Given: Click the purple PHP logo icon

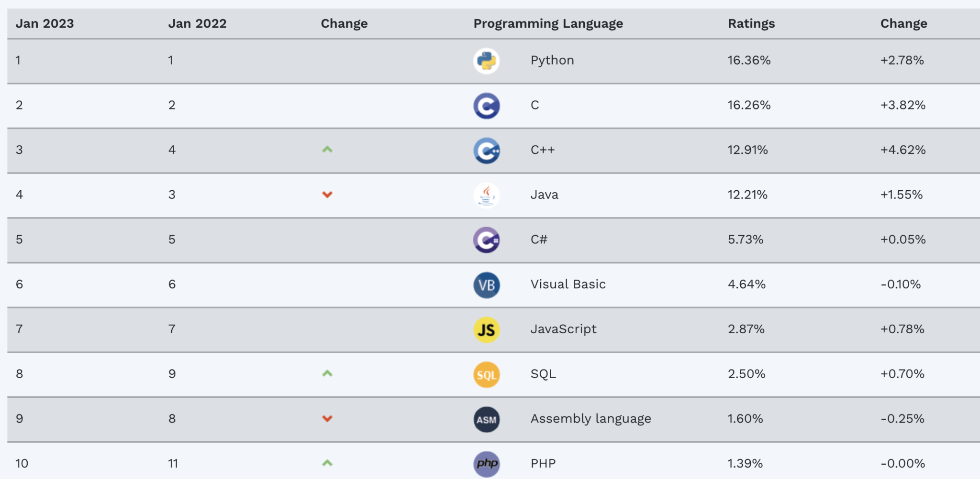Looking at the screenshot, I should [x=487, y=464].
